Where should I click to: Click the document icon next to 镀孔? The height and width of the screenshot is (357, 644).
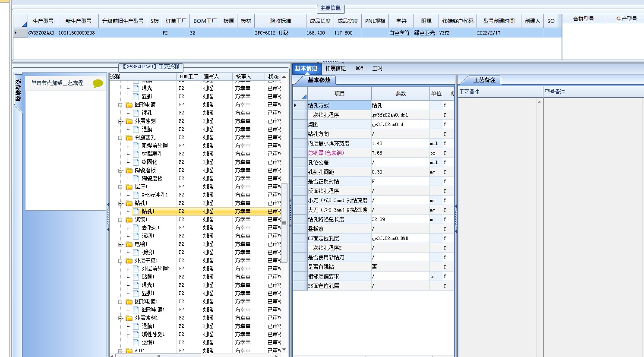point(136,113)
